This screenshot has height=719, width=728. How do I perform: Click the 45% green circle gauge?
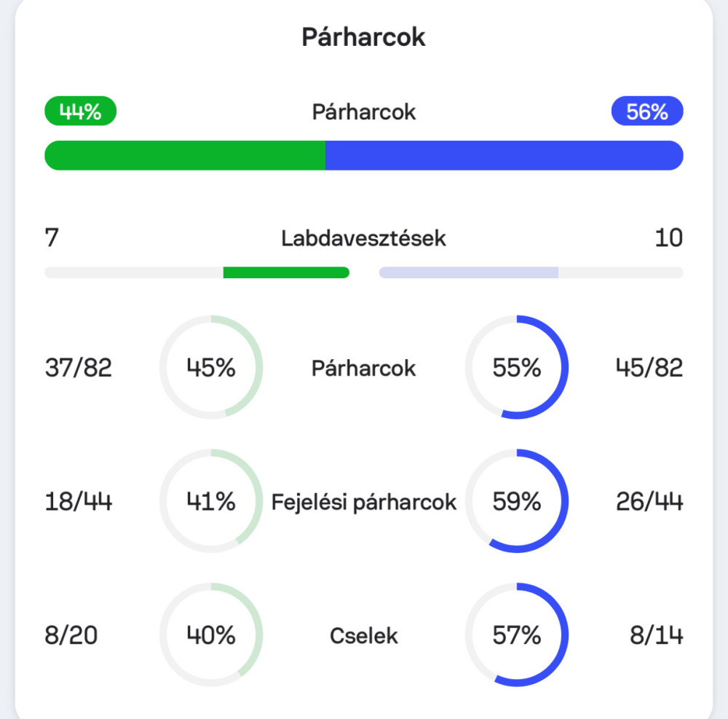pos(211,367)
